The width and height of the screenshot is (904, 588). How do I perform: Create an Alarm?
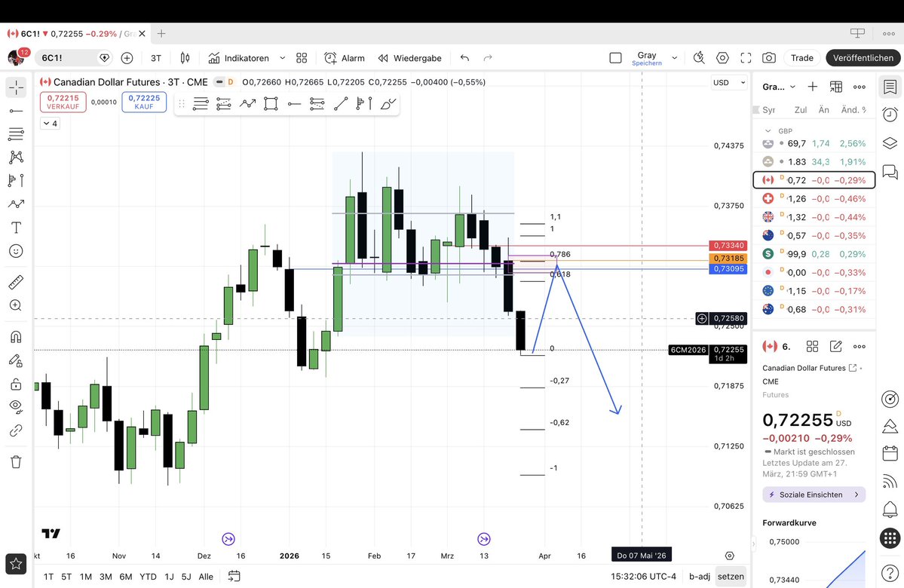point(345,58)
